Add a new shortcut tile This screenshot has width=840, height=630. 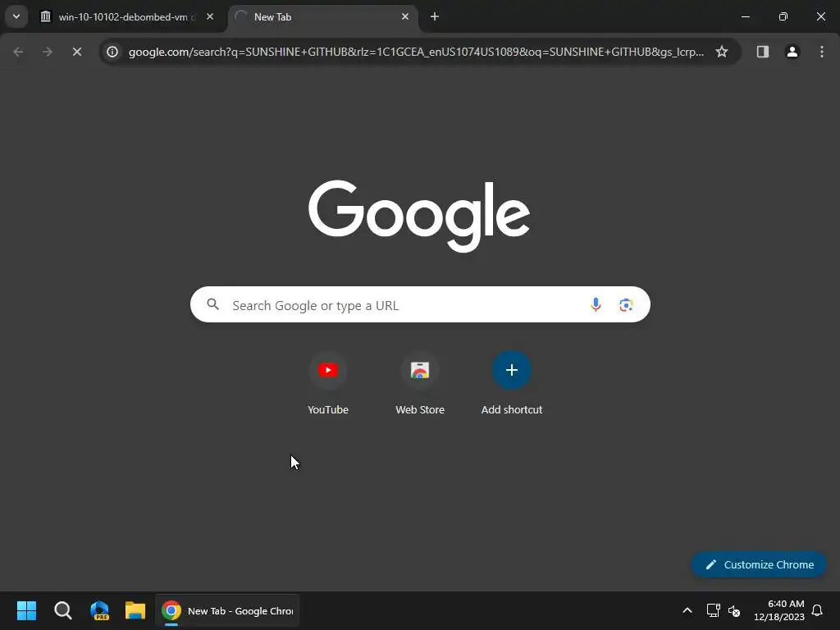[512, 383]
